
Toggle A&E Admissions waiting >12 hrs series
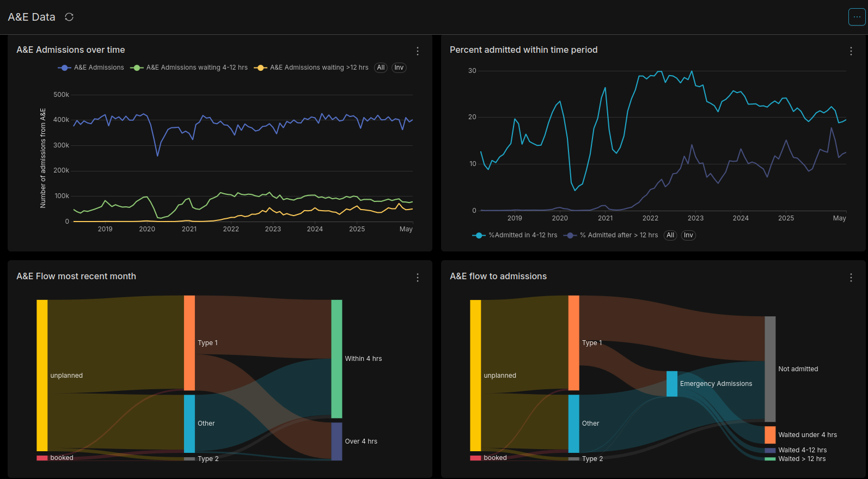coord(311,67)
